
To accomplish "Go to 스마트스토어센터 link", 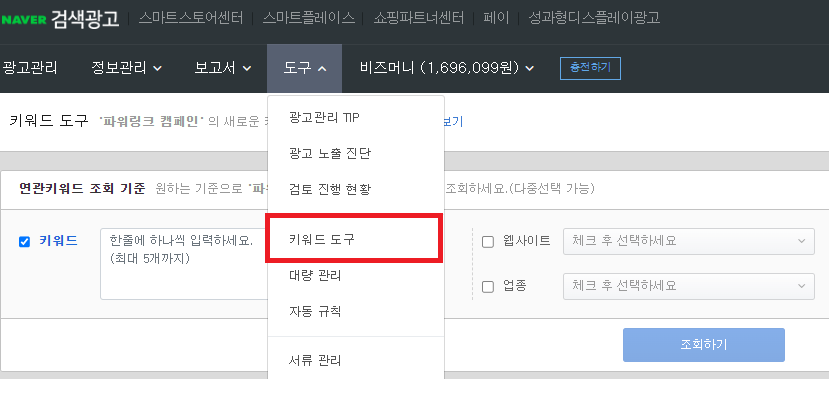I will [x=191, y=19].
